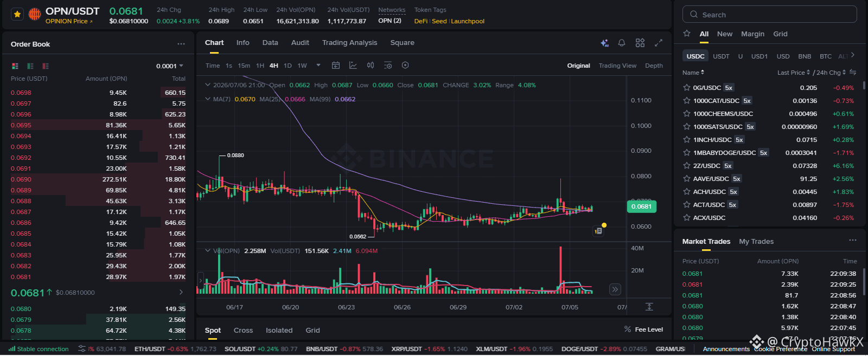The height and width of the screenshot is (356, 868).
Task: Open the Trading Analysis tab
Action: point(349,43)
